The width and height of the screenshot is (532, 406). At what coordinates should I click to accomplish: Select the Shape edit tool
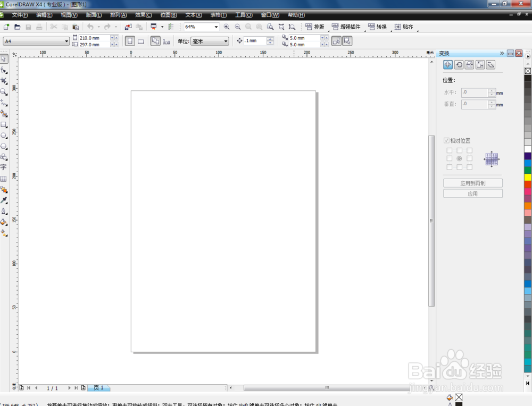(4, 70)
